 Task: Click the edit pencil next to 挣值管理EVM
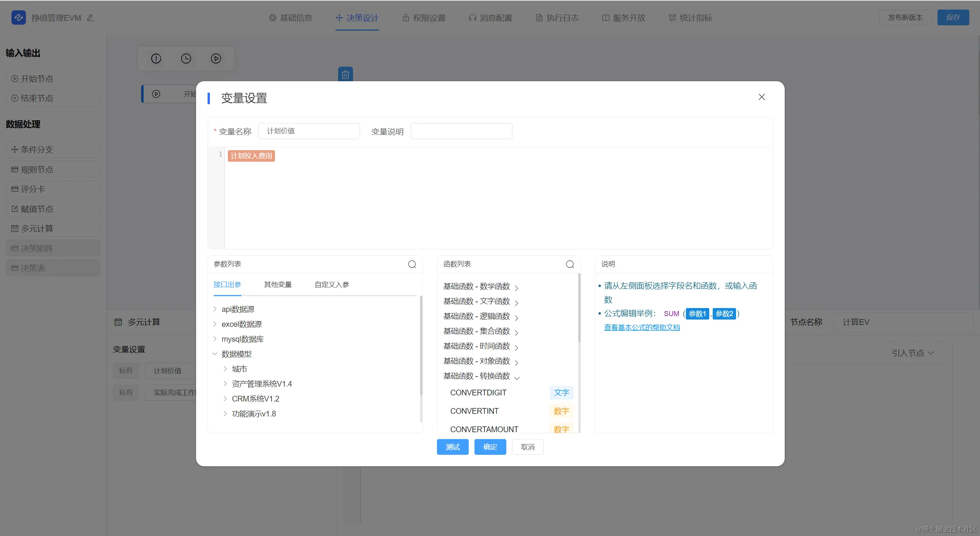[x=90, y=18]
